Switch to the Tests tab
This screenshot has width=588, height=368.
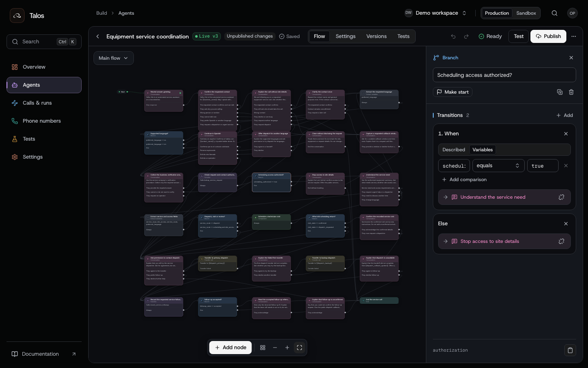pos(403,36)
